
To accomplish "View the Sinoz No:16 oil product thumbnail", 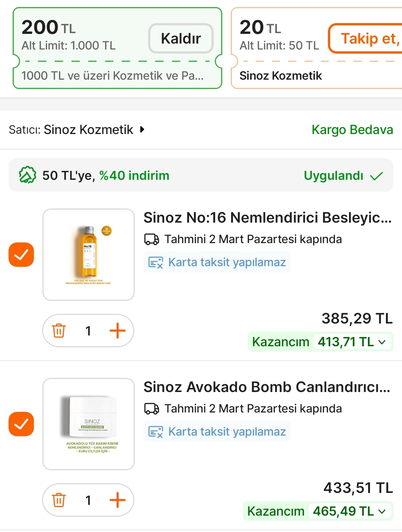I will tap(89, 255).
